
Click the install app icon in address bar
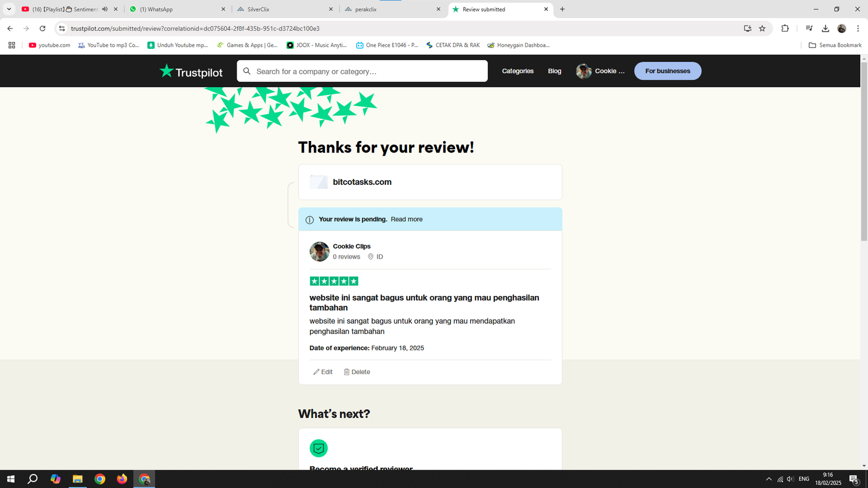(x=748, y=28)
